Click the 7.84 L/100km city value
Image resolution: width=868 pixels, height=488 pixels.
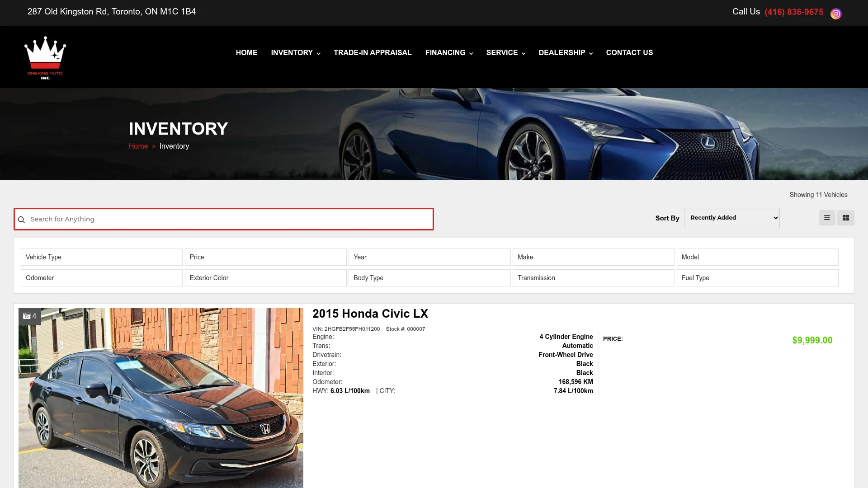573,391
